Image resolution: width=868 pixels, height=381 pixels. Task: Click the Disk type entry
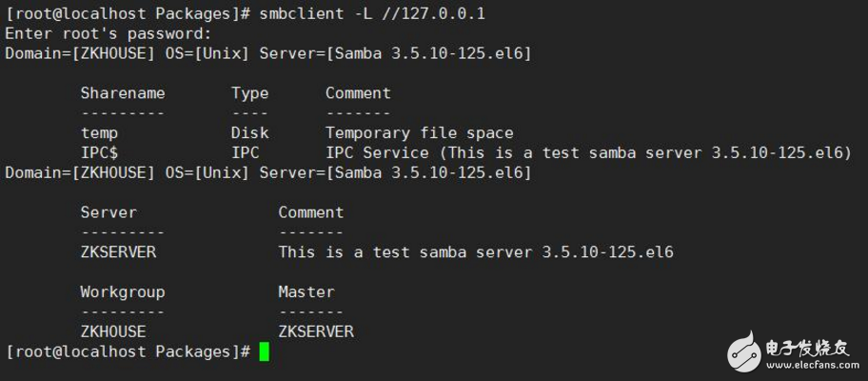coord(249,133)
